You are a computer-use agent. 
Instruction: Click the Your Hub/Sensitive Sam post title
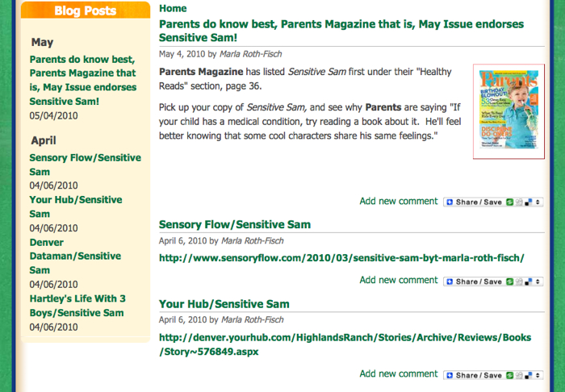click(224, 304)
